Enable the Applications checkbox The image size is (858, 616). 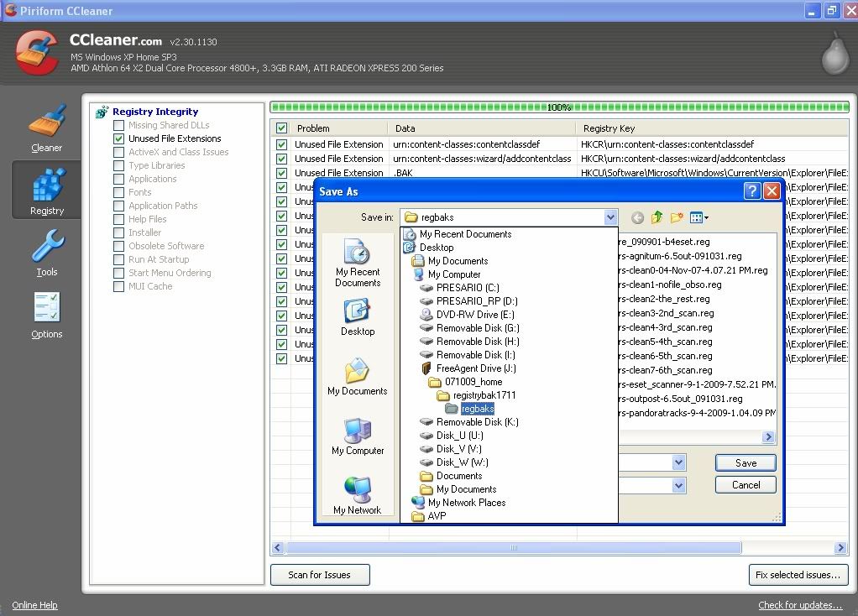[x=118, y=179]
